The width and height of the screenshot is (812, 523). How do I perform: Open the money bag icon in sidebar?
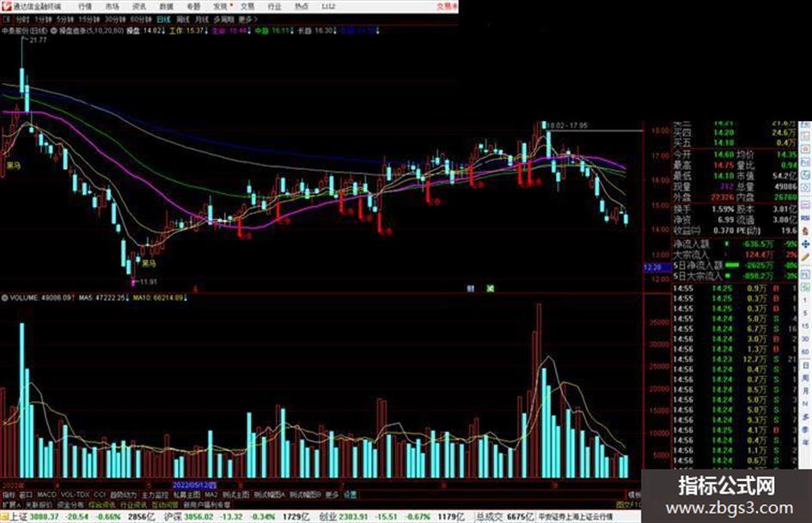805,231
